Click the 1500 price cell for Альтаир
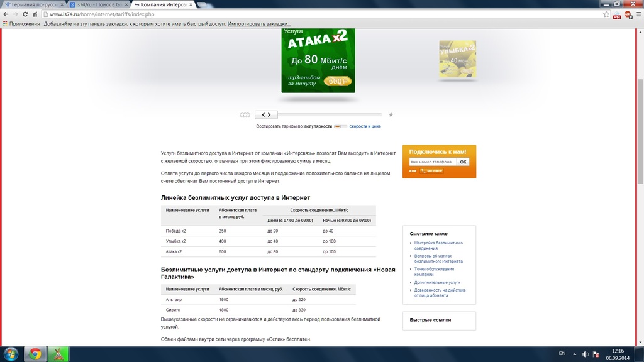The image size is (644, 362). coord(223,300)
